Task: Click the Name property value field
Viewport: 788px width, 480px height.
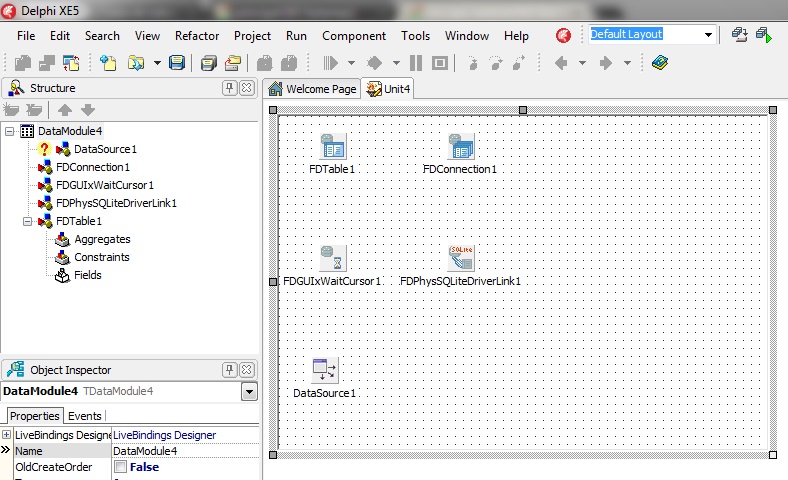Action: tap(185, 451)
